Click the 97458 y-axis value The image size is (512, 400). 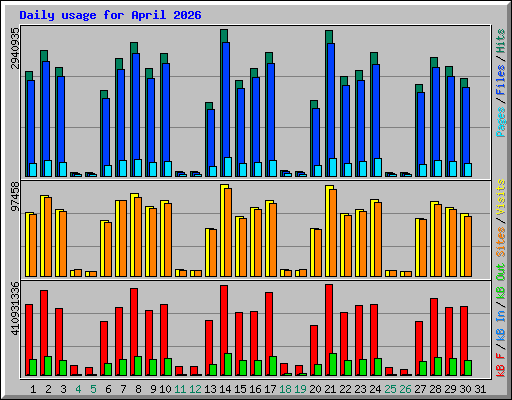tap(15, 197)
